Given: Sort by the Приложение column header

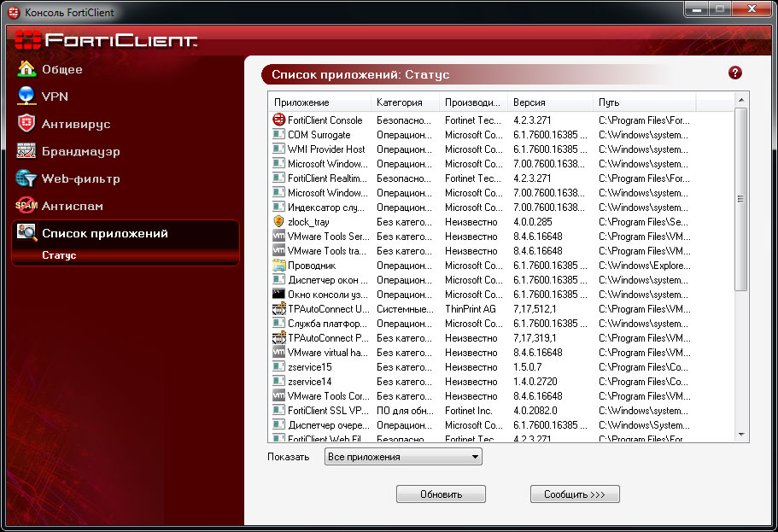Looking at the screenshot, I should click(319, 102).
